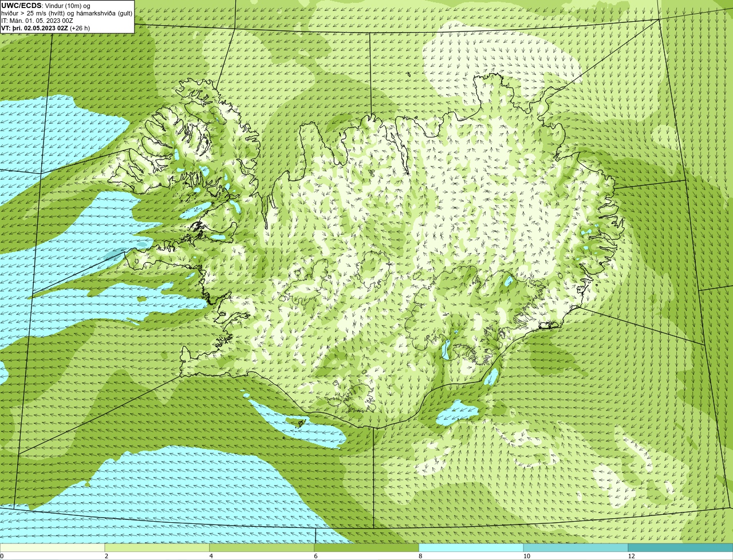Click the legend tick label '12'
This screenshot has width=733, height=560.
pos(631,556)
